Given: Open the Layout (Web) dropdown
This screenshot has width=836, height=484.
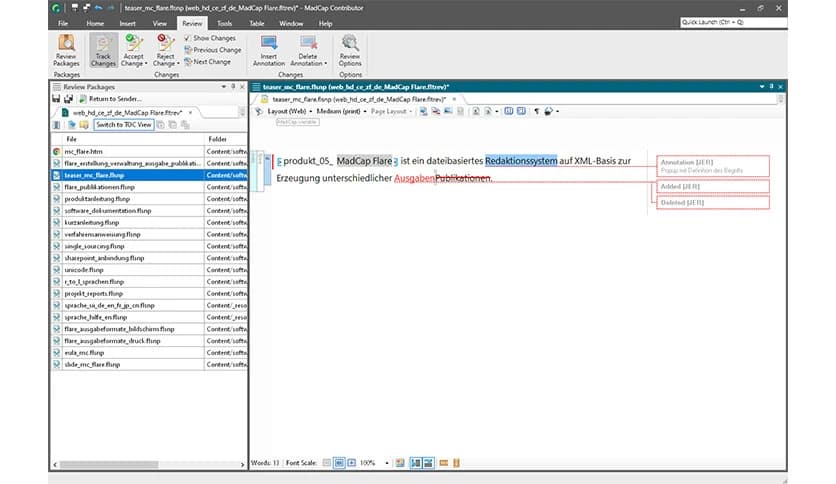Looking at the screenshot, I should pos(290,111).
